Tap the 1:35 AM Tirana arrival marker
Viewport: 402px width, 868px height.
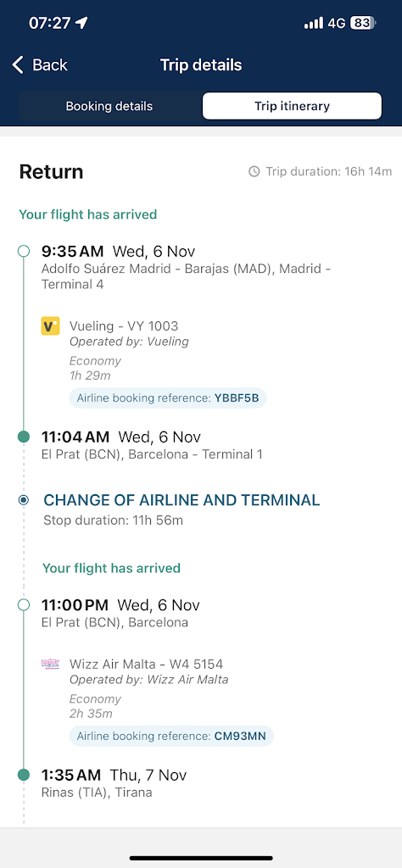(23, 775)
